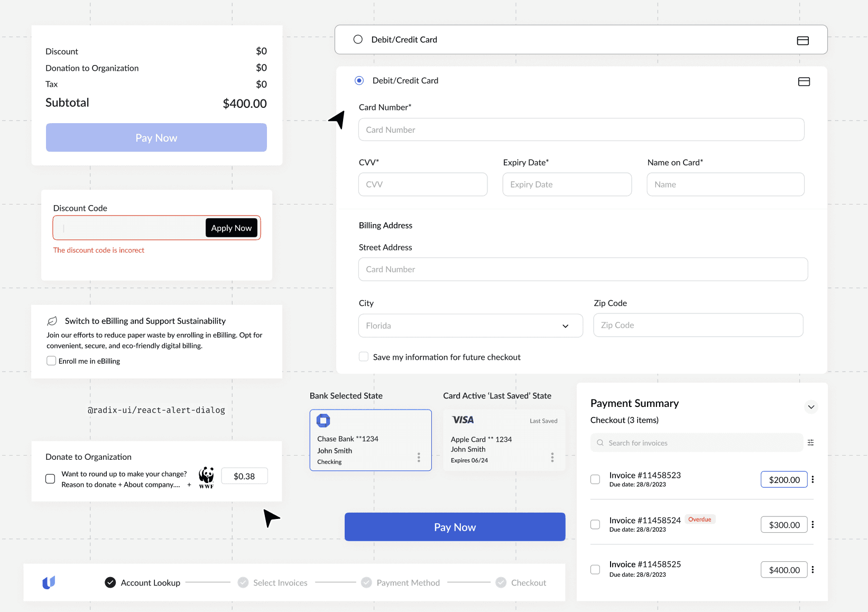Viewport: 868px width, 612px height.
Task: Click the CVV input field
Action: (423, 184)
